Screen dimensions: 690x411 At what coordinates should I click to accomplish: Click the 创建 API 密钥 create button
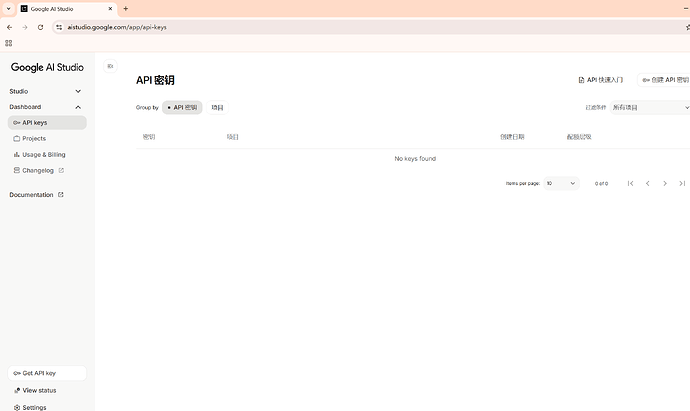pos(664,80)
